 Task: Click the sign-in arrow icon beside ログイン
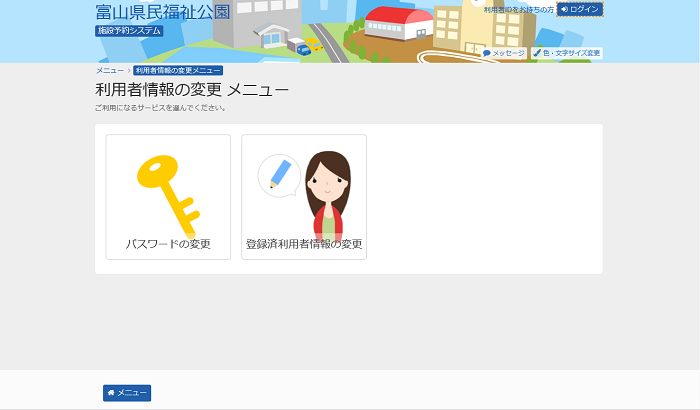(565, 9)
